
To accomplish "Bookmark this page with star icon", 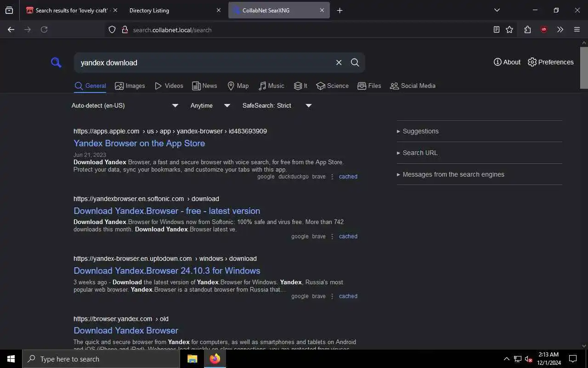I will [x=509, y=29].
